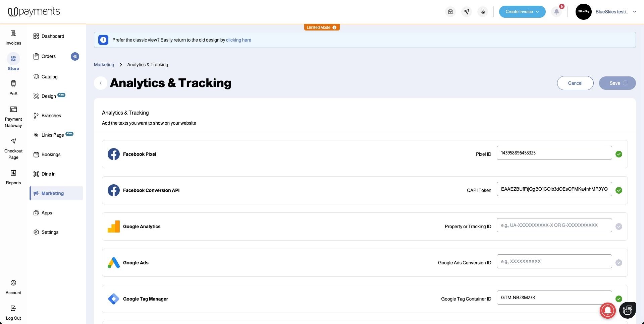Open Catalog in the store menu
Viewport: 644px width, 324px height.
coord(56,77)
